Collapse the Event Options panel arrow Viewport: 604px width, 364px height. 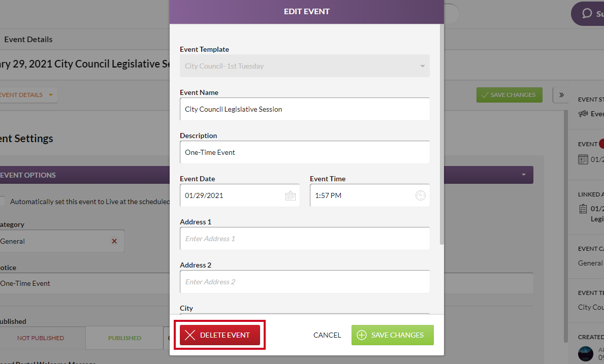pyautogui.click(x=524, y=175)
